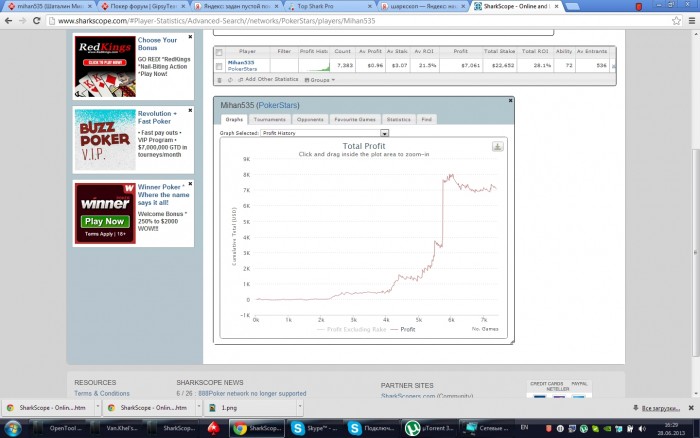This screenshot has width=700, height=438.
Task: Open options for first SharkScope .htm download
Action: coord(98,407)
